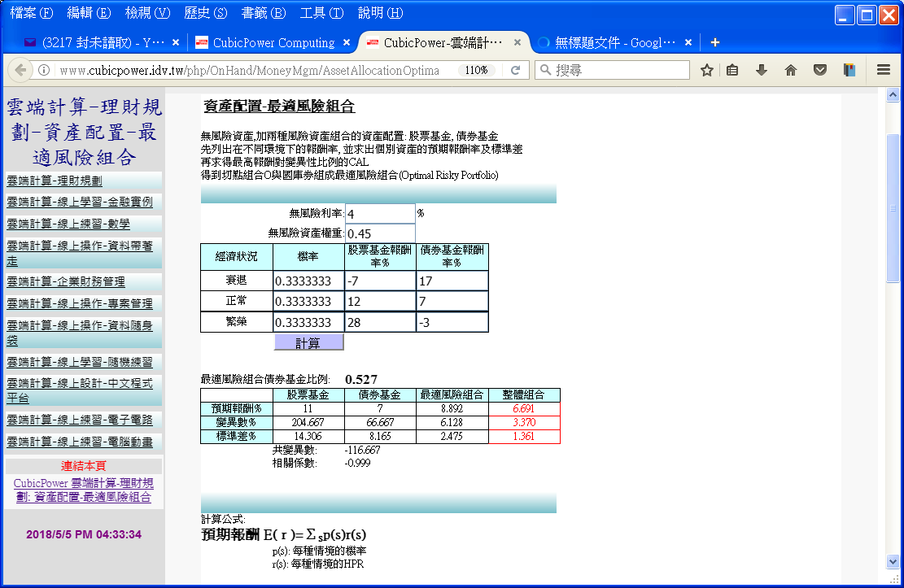
Task: Click the 無風險利率 input field
Action: pos(380,214)
